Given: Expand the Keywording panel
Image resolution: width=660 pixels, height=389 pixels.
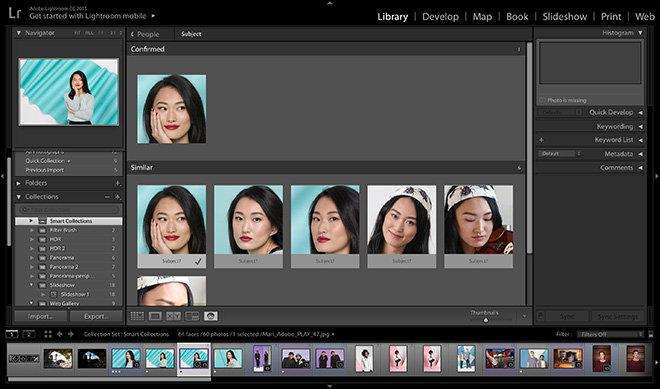Looking at the screenshot, I should (640, 126).
